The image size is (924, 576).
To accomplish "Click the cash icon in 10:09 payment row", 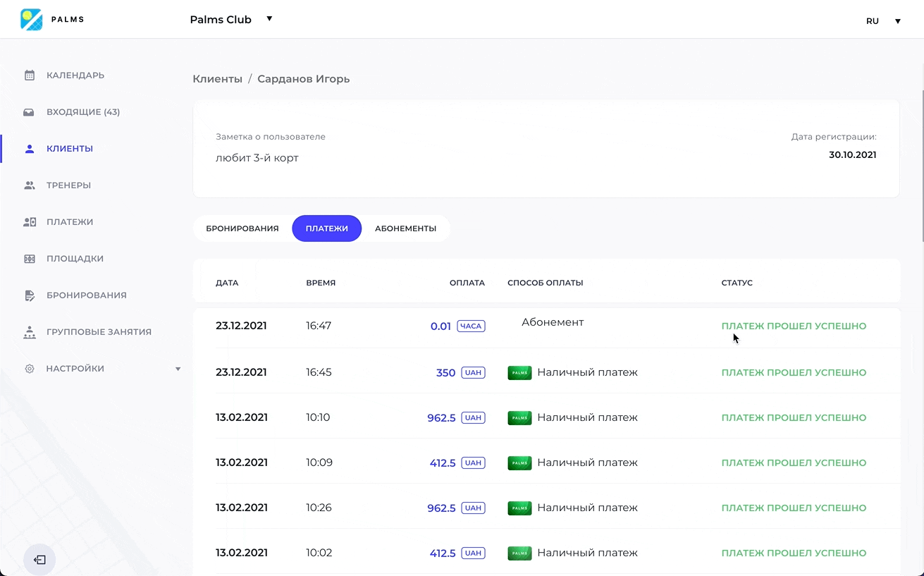I will (519, 462).
